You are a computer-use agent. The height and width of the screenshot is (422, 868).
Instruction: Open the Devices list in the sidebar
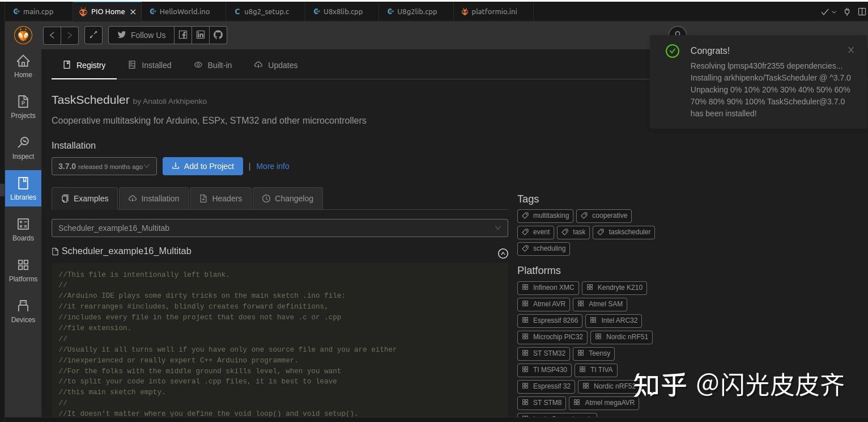click(23, 310)
